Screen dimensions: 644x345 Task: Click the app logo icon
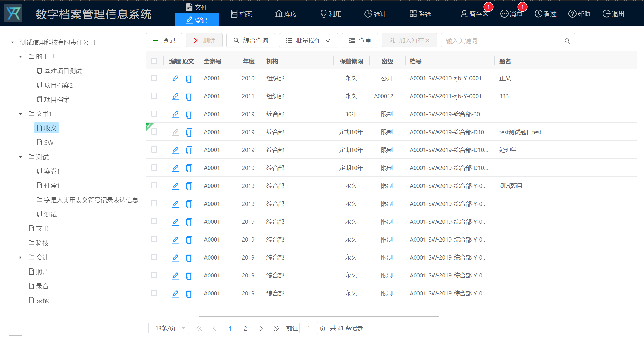coord(13,13)
